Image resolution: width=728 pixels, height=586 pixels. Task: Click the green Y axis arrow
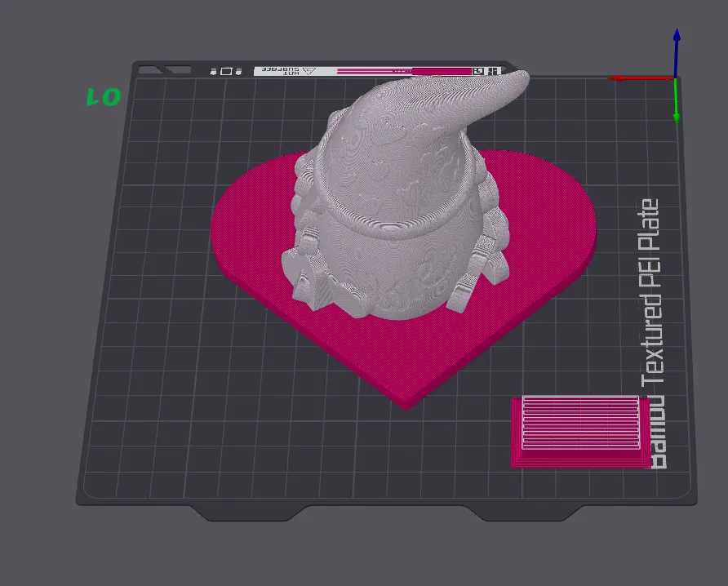677,102
